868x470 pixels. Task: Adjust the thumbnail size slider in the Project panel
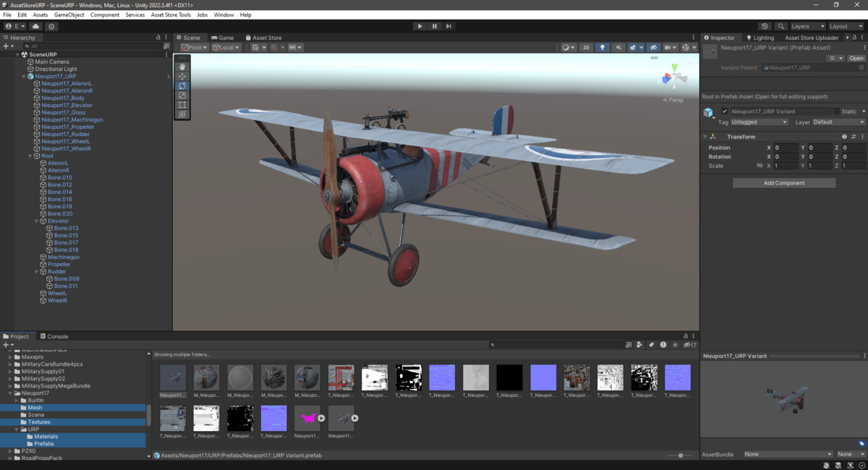[681, 456]
